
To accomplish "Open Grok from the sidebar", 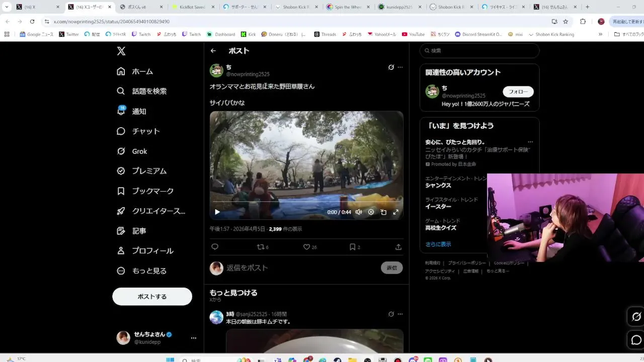I will click(132, 151).
